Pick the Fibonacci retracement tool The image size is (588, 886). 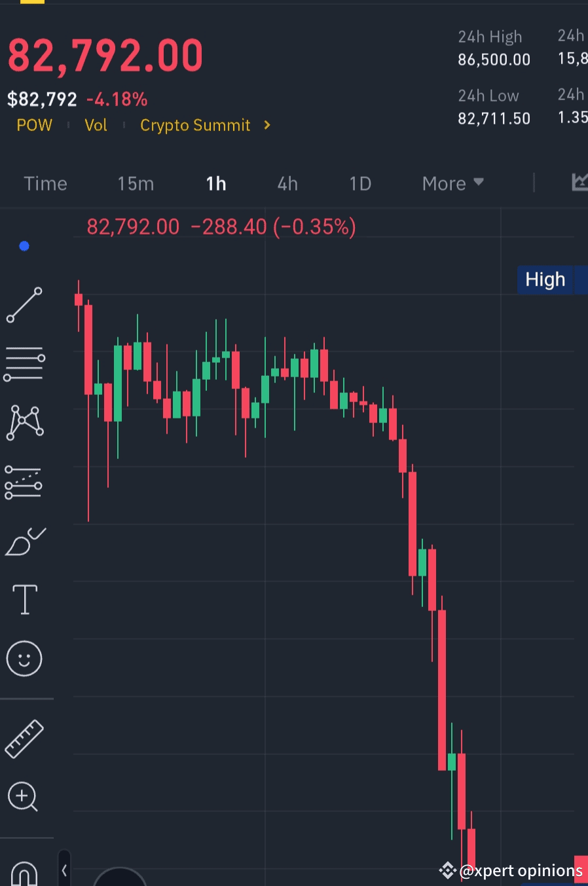tap(24, 483)
